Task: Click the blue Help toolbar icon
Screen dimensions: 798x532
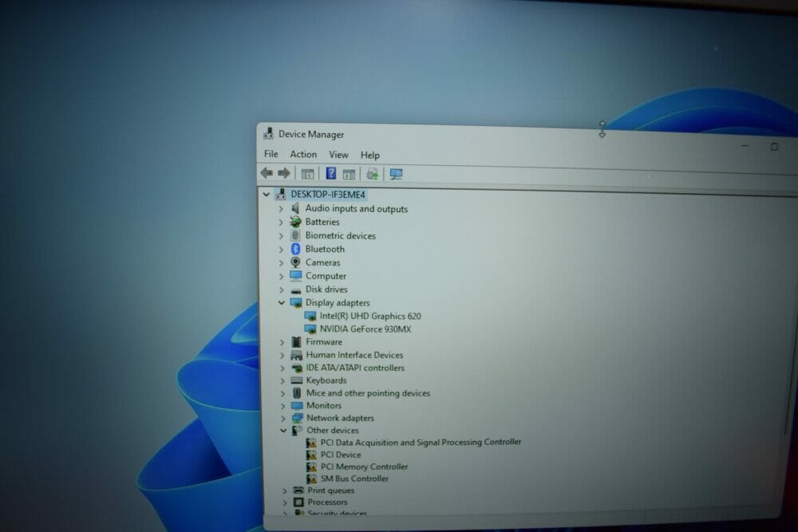Action: coord(331,174)
